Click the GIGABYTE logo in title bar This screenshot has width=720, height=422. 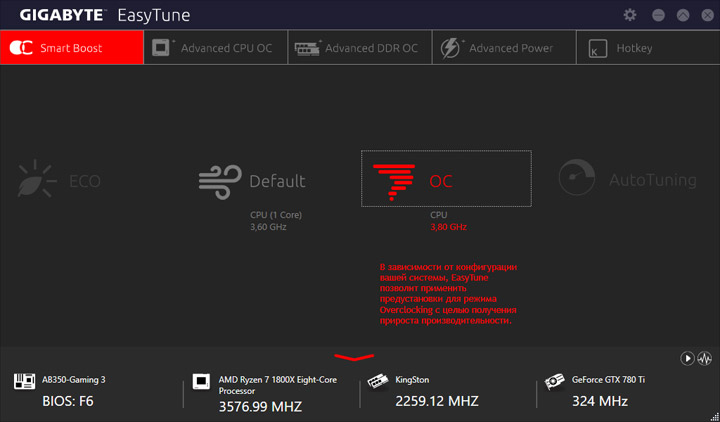tap(62, 15)
